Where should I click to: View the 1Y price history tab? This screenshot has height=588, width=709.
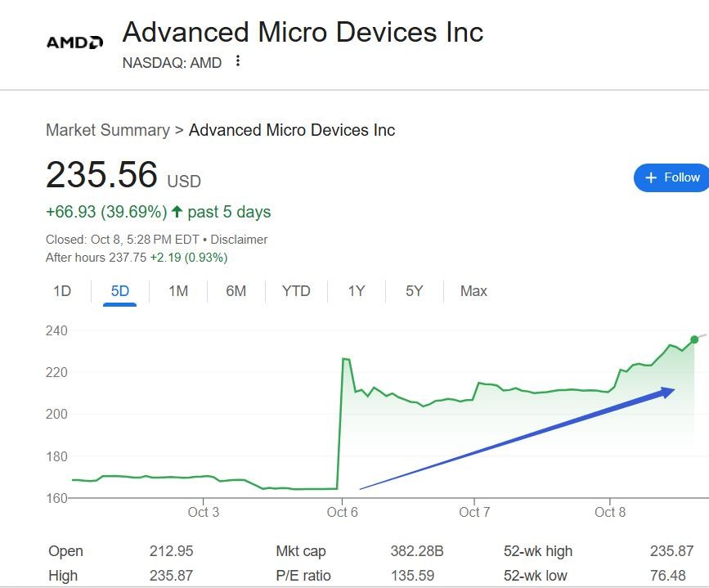(x=357, y=291)
